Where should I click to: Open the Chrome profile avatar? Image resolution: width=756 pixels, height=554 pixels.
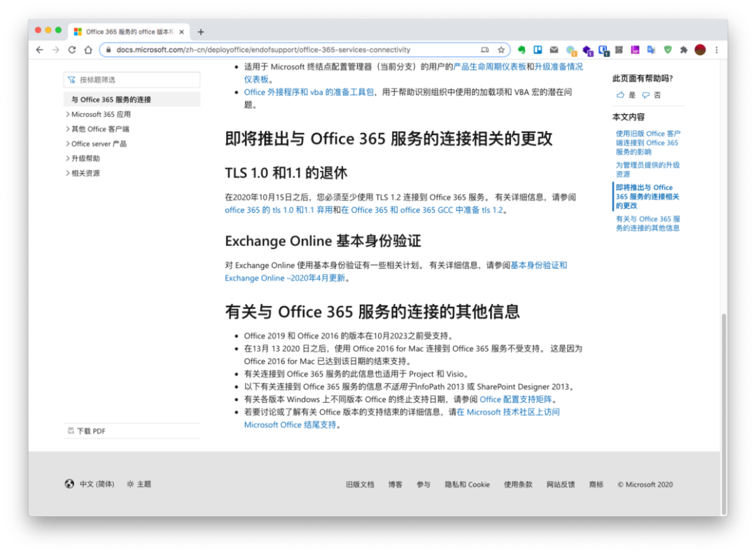tap(700, 50)
